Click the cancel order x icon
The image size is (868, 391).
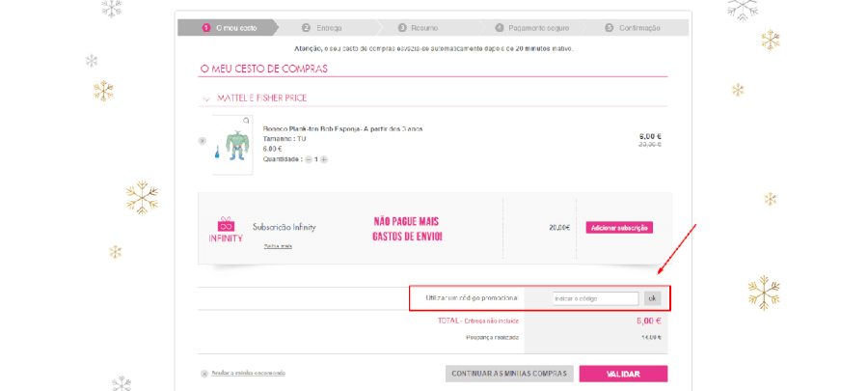click(204, 374)
